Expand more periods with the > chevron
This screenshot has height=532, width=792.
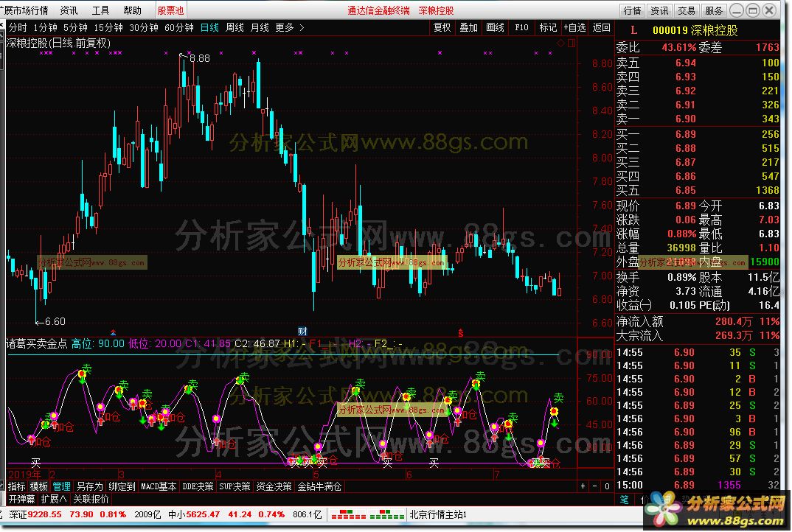[302, 28]
